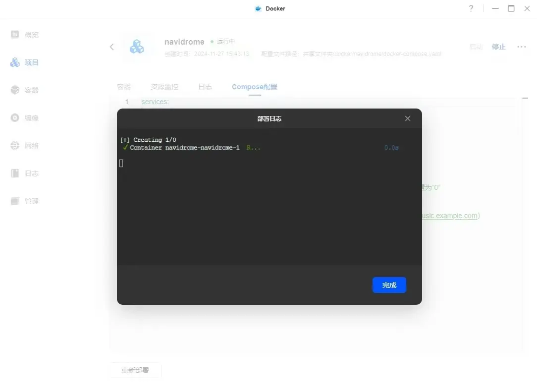537x392 pixels.
Task: Click the '[+] Creating 1/0' log line
Action: (148, 140)
